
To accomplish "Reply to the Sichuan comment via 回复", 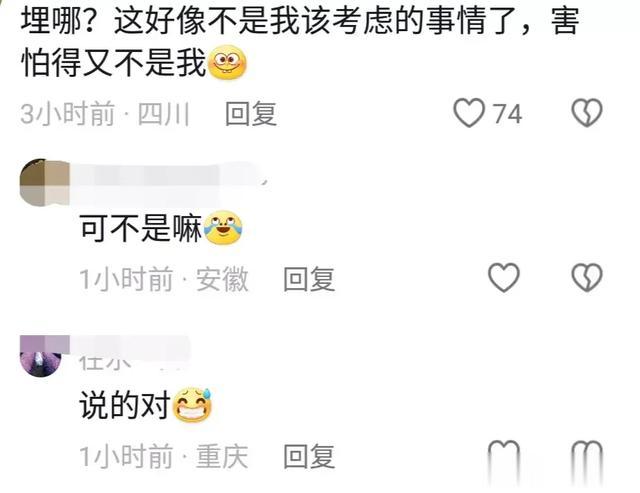I will (251, 113).
